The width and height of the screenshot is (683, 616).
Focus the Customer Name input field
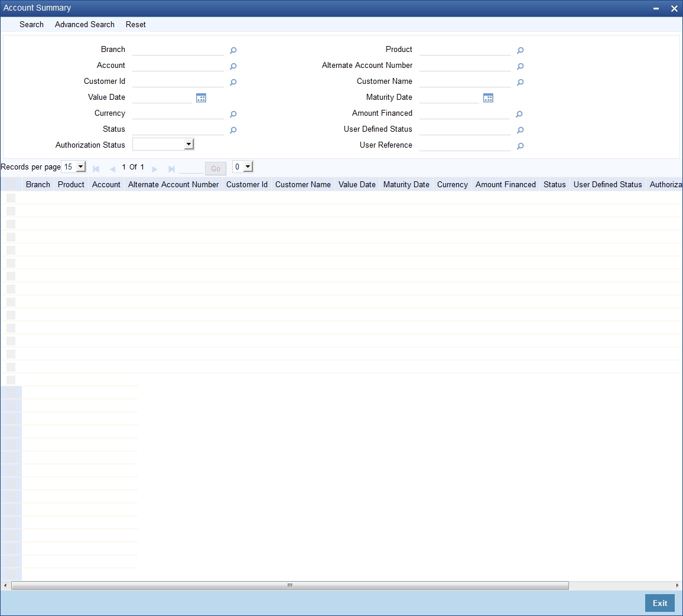pos(465,82)
